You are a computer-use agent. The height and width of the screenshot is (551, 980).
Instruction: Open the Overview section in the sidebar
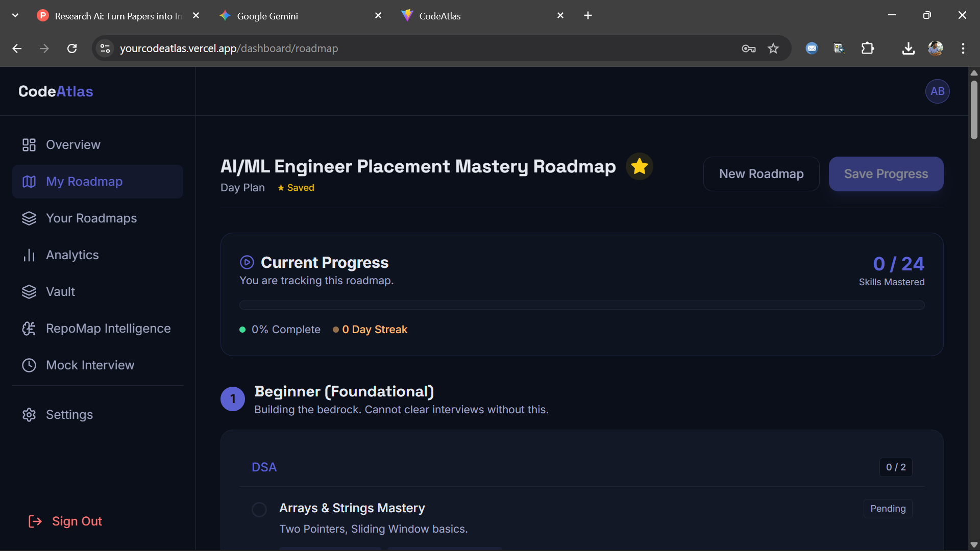73,144
